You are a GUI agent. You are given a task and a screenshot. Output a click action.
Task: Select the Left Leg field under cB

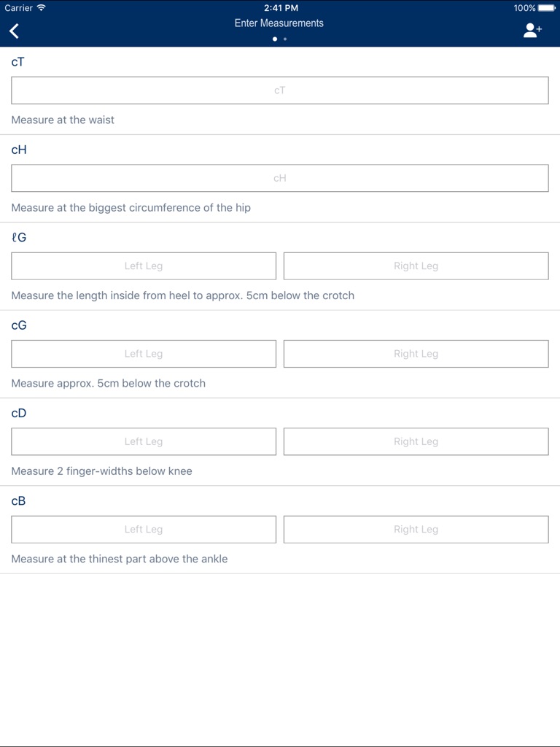tap(143, 529)
